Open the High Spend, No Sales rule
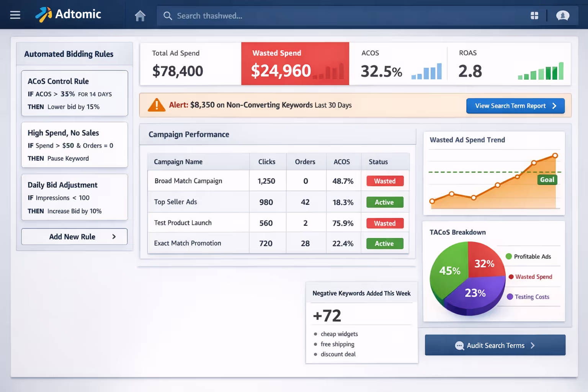Image resolution: width=588 pixels, height=392 pixels. tap(75, 145)
